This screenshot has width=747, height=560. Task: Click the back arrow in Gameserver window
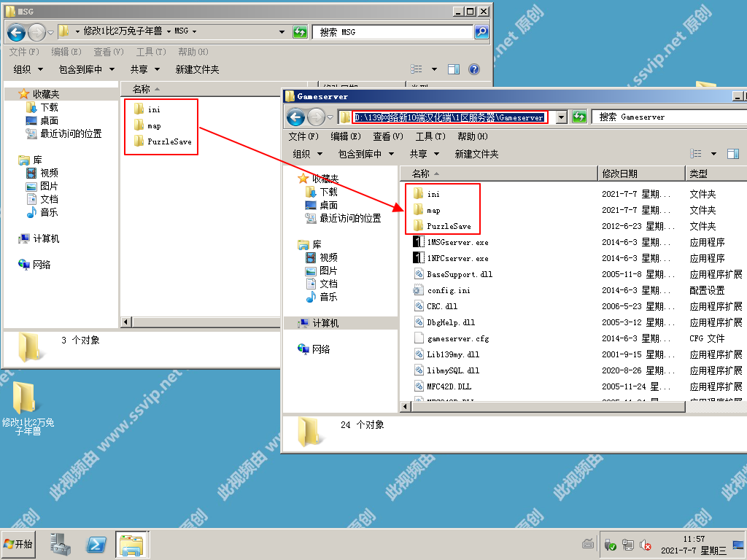tap(295, 117)
